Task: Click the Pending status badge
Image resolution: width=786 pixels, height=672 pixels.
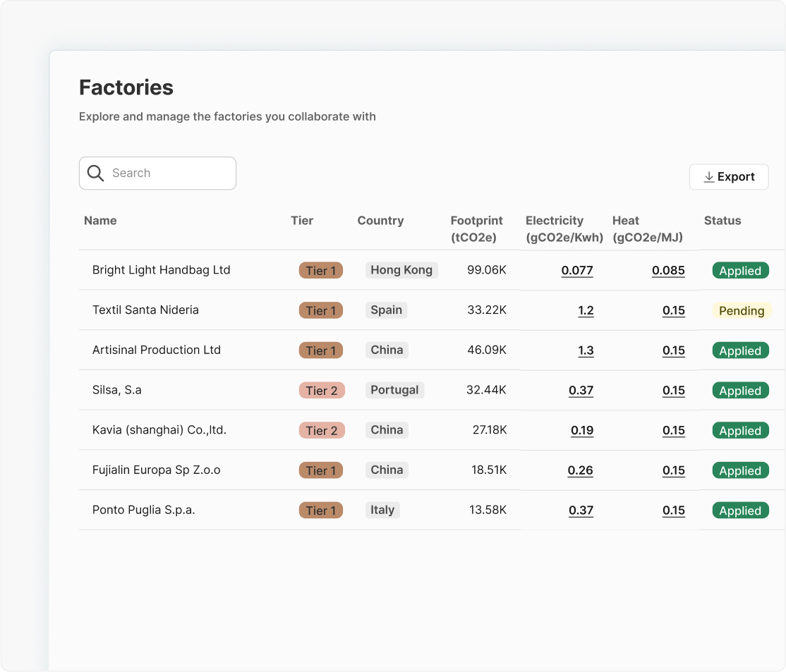Action: pyautogui.click(x=741, y=311)
